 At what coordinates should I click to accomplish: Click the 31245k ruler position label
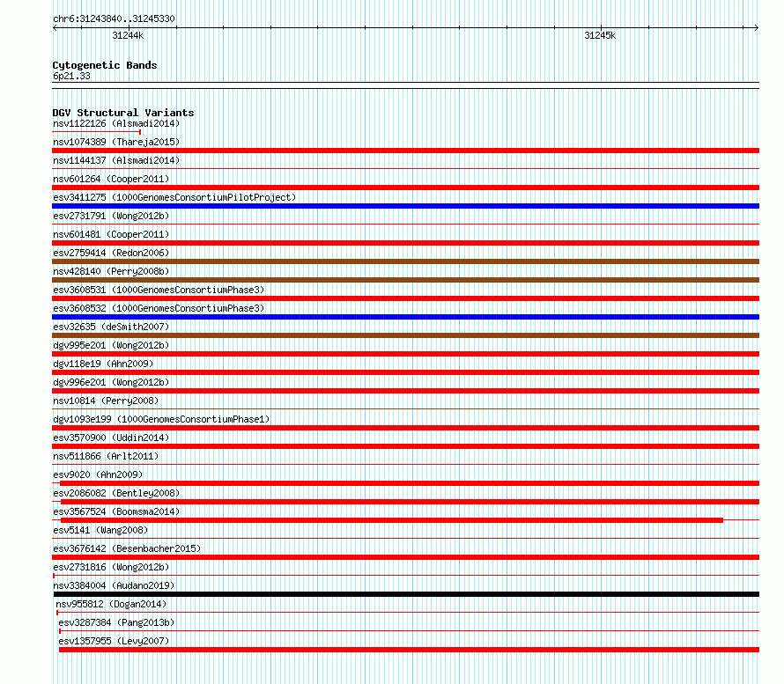click(600, 35)
